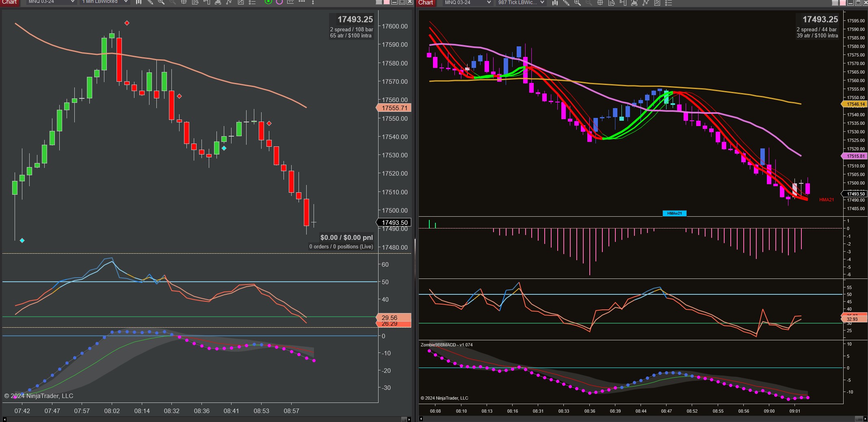The width and height of the screenshot is (868, 422).
Task: Expand 1 Min LBWicked interval dropdown
Action: [x=105, y=2]
